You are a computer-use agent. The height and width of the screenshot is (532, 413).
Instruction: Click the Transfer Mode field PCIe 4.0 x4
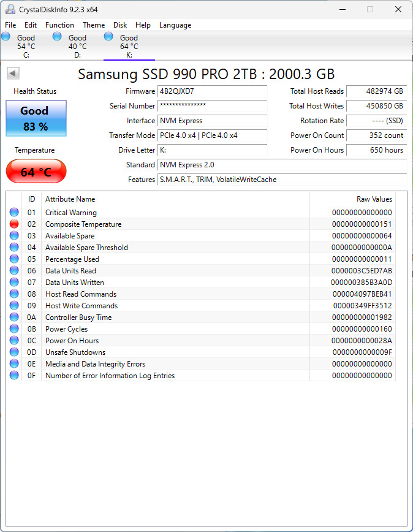212,135
